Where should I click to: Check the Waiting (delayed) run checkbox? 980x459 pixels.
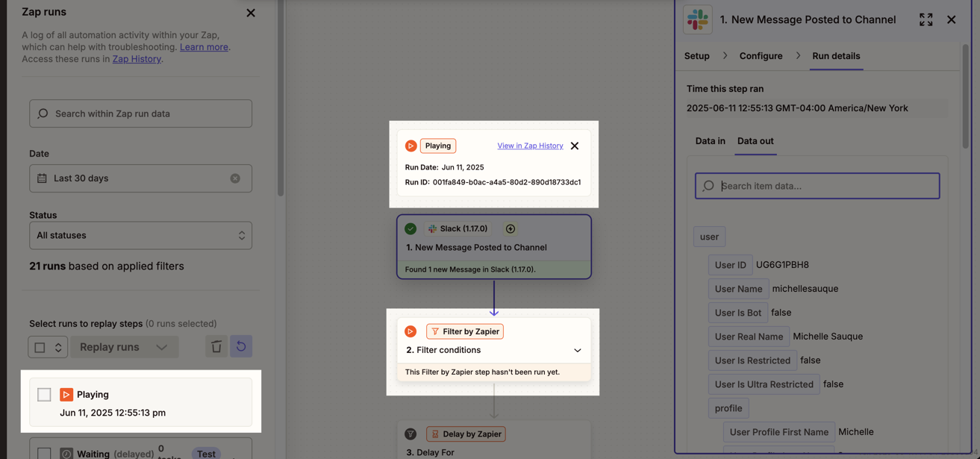click(44, 453)
